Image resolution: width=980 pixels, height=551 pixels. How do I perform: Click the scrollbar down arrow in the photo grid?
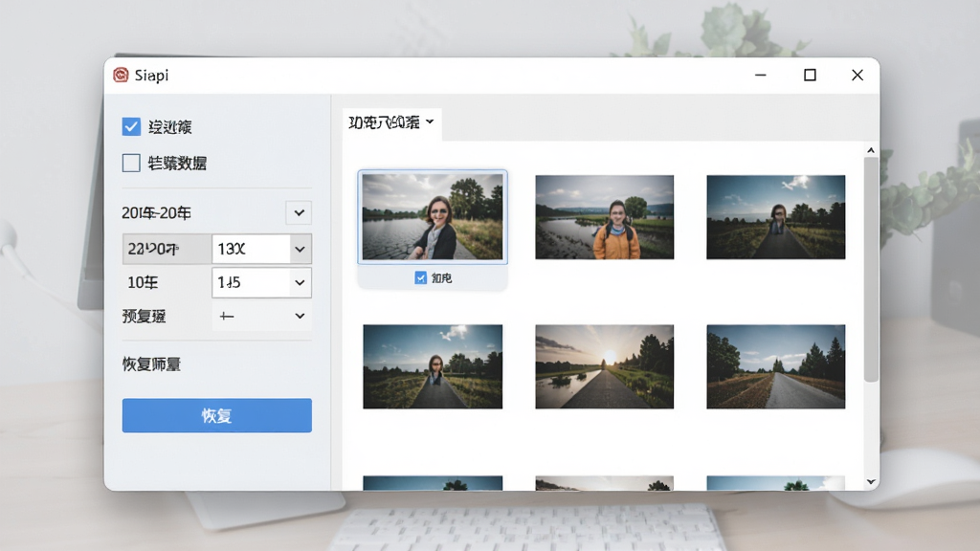coord(871,482)
